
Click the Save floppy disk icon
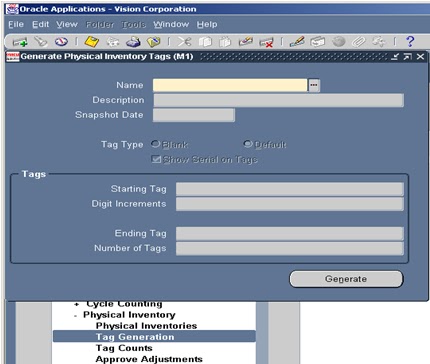coord(92,42)
